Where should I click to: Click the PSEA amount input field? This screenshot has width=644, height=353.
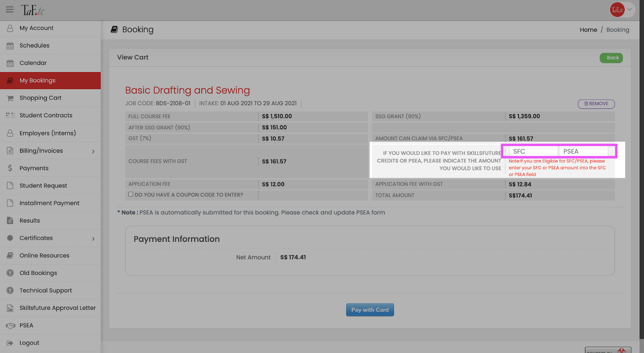(x=583, y=152)
